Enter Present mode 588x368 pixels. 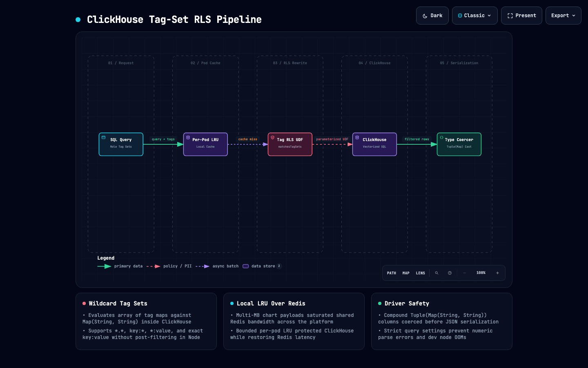point(521,16)
